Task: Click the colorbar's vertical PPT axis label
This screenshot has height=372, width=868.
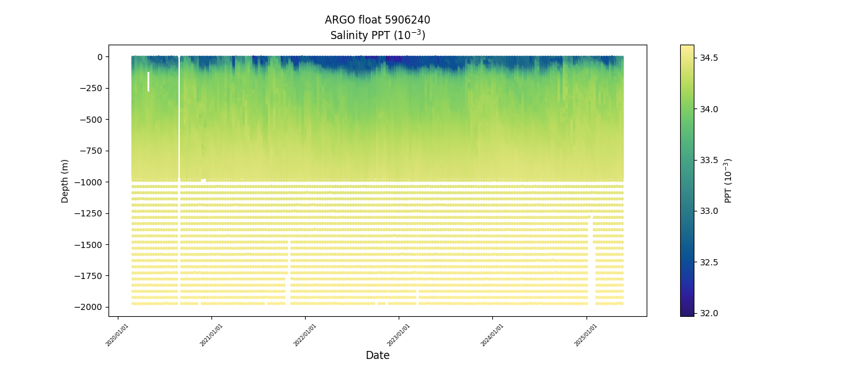Action: tap(728, 180)
